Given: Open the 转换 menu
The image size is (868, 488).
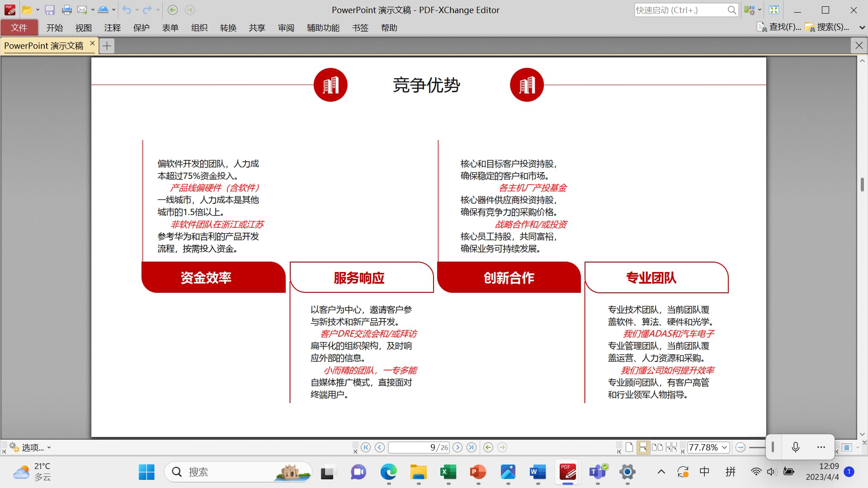Looking at the screenshot, I should tap(228, 28).
